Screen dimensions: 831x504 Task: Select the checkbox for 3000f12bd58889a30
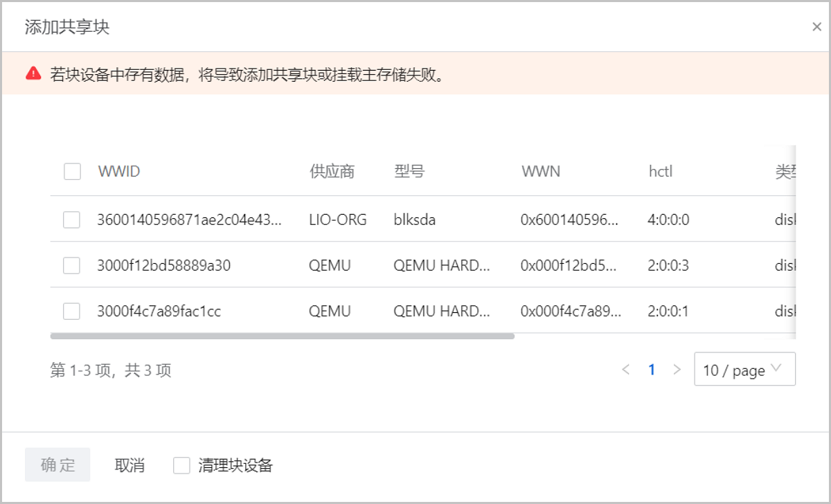[72, 266]
